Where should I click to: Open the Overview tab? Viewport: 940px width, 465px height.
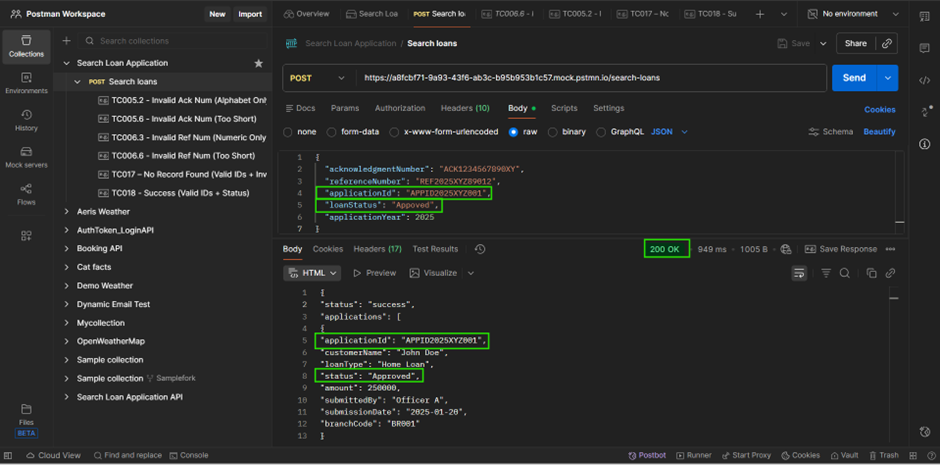306,14
